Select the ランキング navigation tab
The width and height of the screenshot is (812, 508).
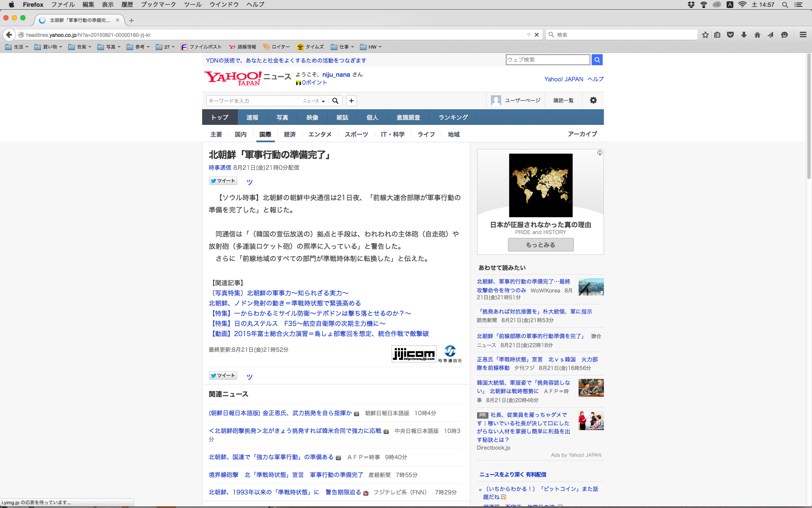(453, 117)
